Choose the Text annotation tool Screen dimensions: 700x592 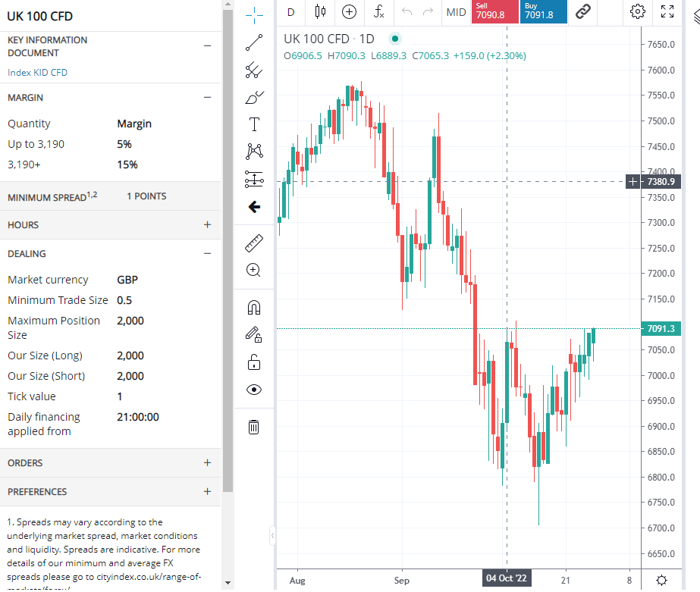254,124
